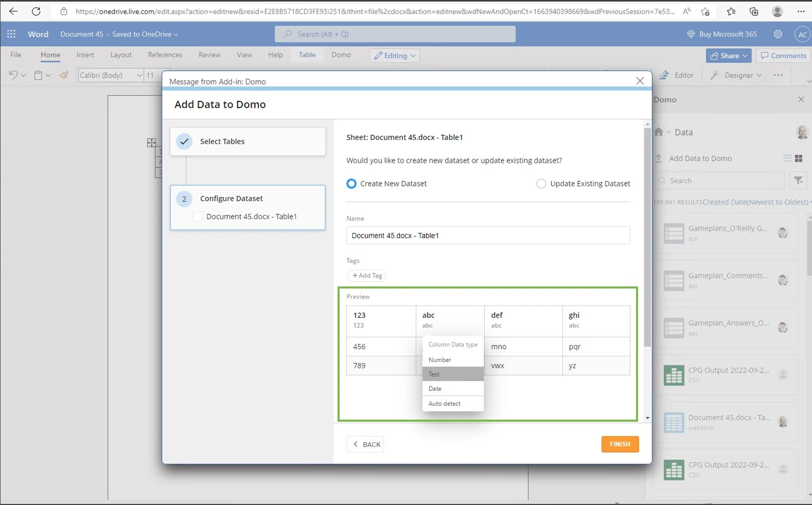Open the Gameplans_O'Reilly dataset card

tap(726, 233)
